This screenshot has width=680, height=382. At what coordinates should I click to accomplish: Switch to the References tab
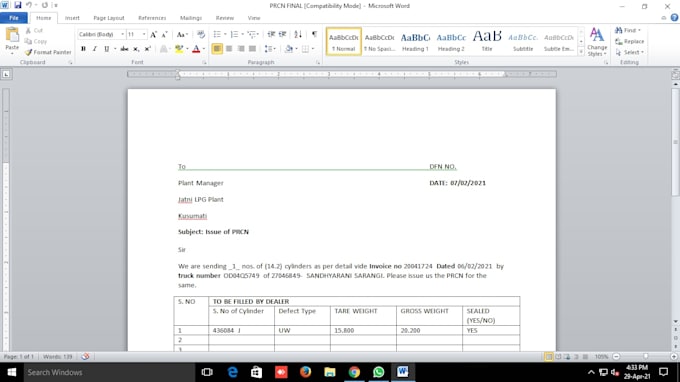click(x=152, y=18)
